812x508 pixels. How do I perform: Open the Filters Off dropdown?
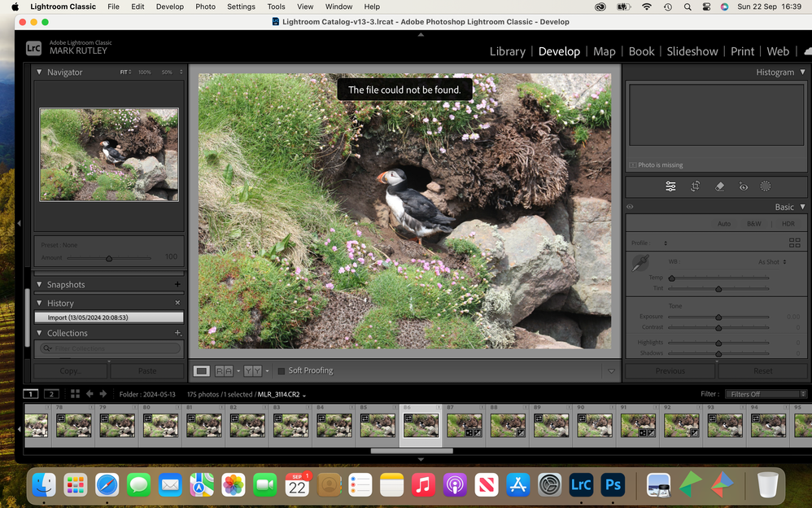[x=763, y=394]
